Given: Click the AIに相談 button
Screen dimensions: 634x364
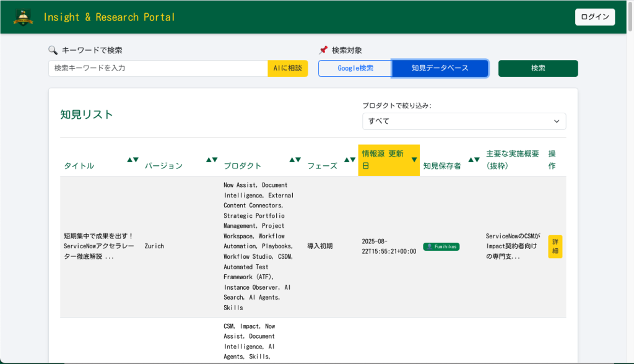Looking at the screenshot, I should [287, 68].
